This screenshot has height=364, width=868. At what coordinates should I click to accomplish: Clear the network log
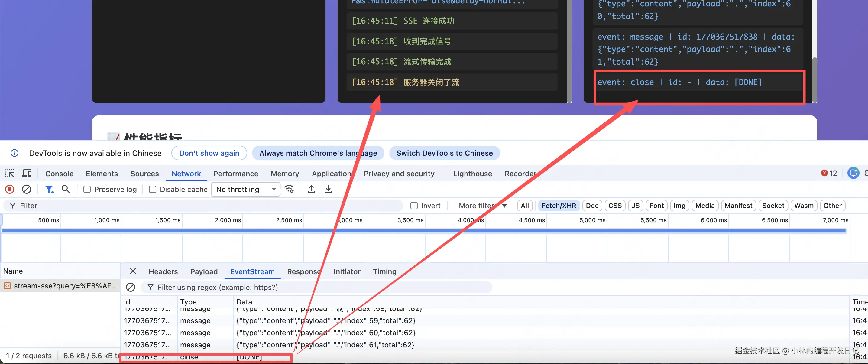coord(27,190)
